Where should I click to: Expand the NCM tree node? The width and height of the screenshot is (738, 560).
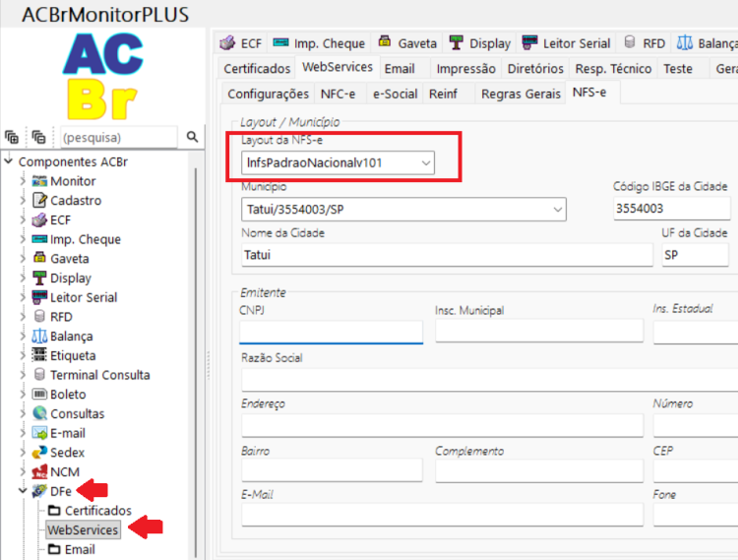pos(23,471)
